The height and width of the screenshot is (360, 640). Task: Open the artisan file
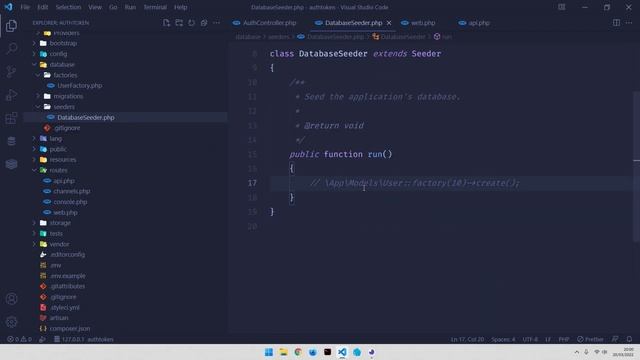59,318
